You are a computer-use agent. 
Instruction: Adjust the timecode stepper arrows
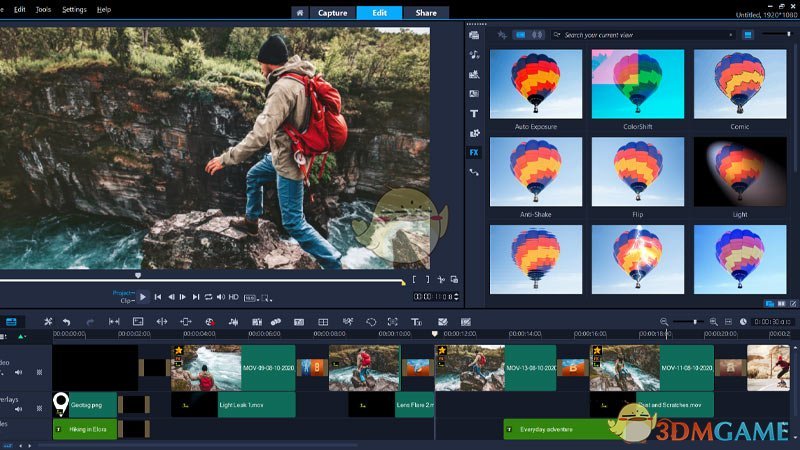point(458,297)
